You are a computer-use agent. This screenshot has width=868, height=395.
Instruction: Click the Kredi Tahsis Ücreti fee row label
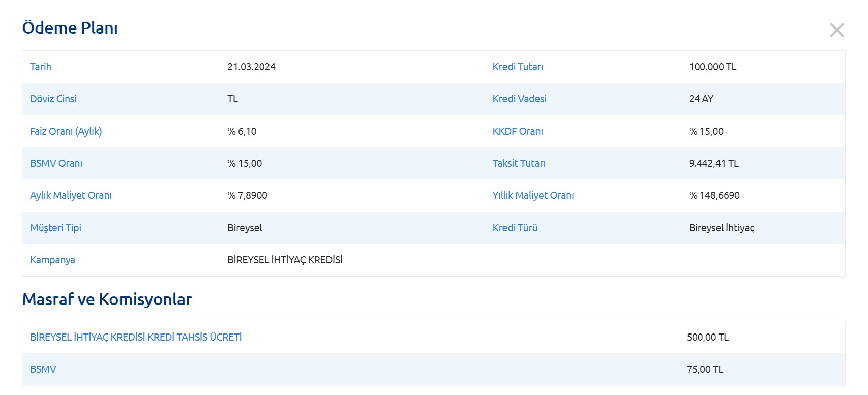pos(136,337)
